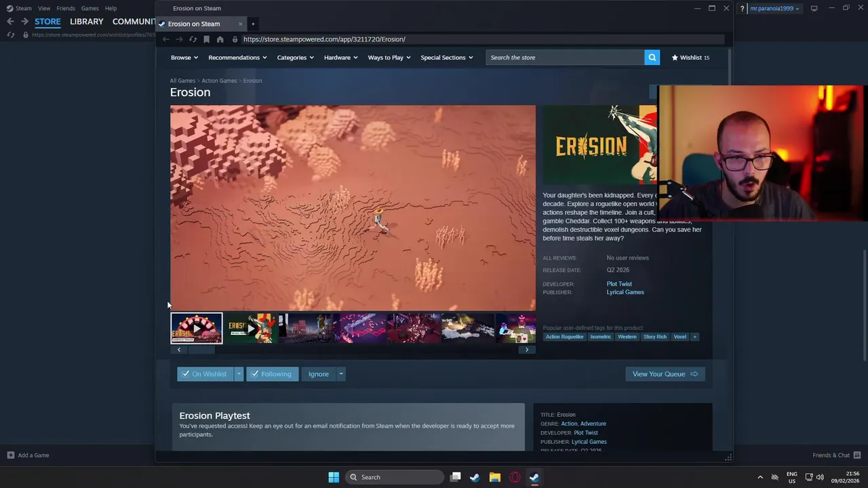Open Lyrical Games publisher link
The image size is (868, 488).
(625, 292)
